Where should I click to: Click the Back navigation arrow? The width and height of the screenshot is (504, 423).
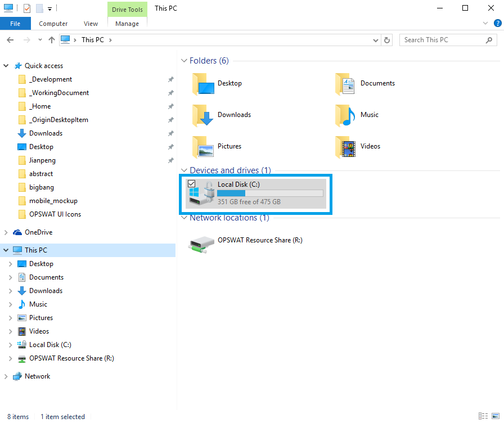[10, 40]
